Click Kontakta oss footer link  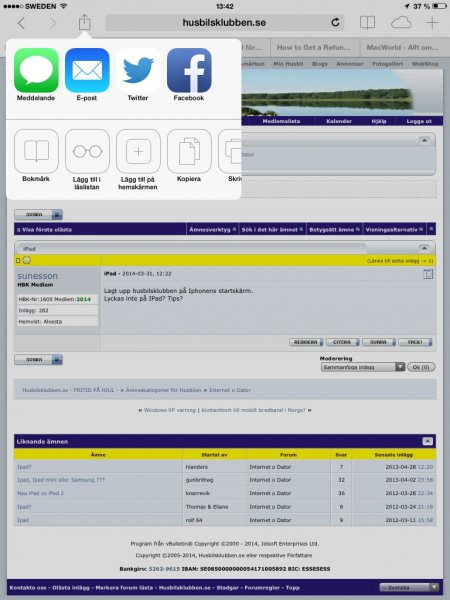click(x=28, y=588)
